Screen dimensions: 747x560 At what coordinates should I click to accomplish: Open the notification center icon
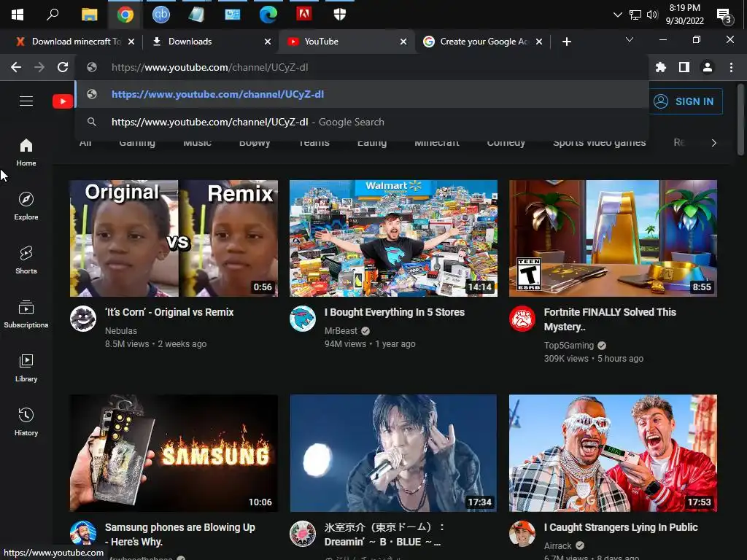724,16
